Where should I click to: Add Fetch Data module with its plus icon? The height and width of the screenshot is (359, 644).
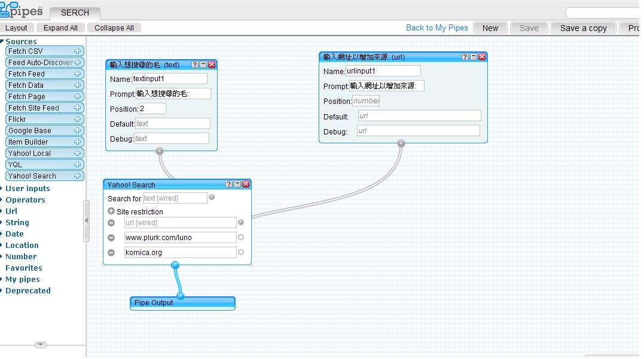pyautogui.click(x=77, y=85)
